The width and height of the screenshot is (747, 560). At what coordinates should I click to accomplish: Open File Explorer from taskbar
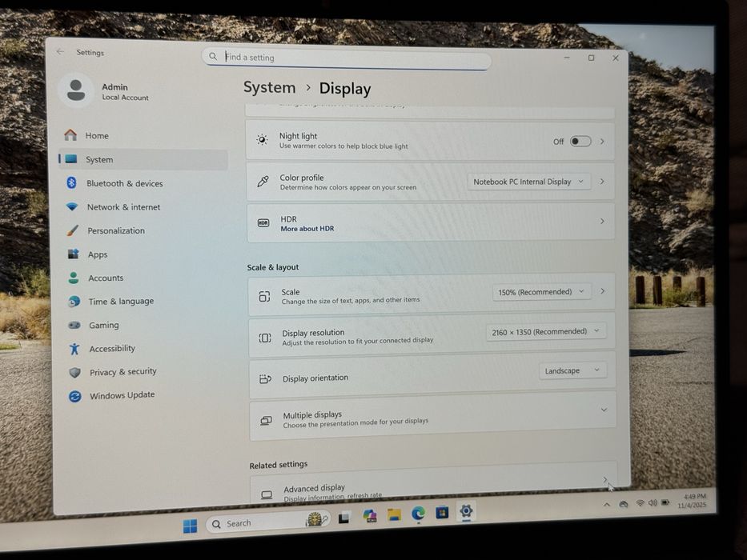coord(394,514)
